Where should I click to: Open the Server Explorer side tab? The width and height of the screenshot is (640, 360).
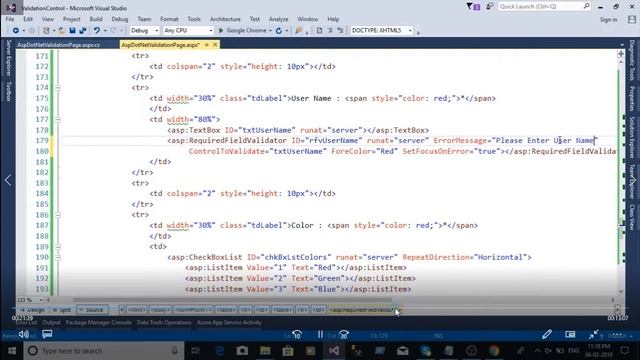point(8,58)
